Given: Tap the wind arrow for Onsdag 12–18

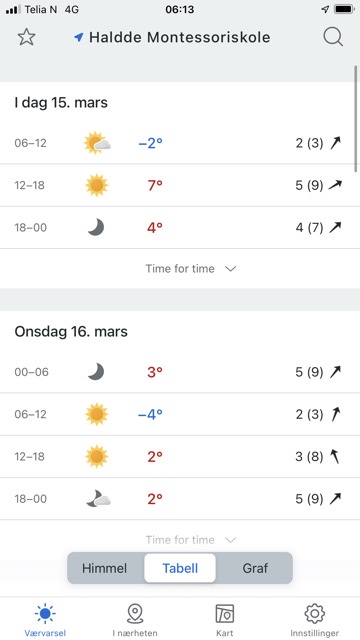Looking at the screenshot, I should click(x=335, y=456).
